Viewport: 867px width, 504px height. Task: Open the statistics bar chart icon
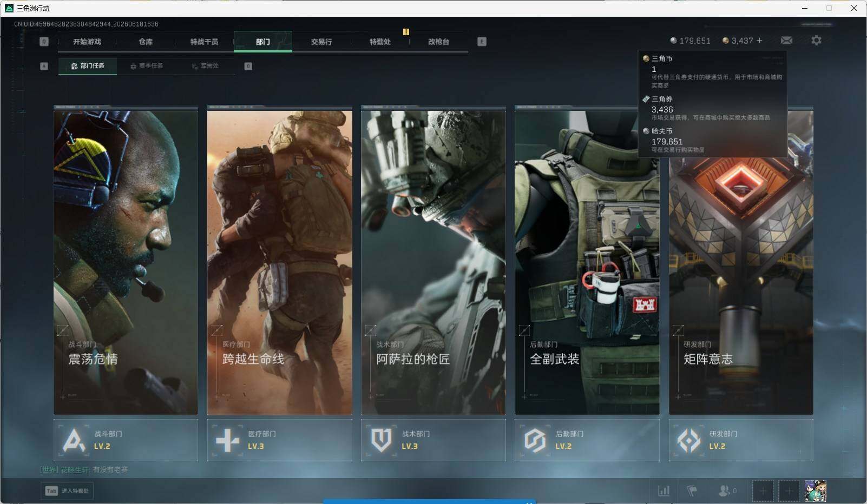click(664, 490)
